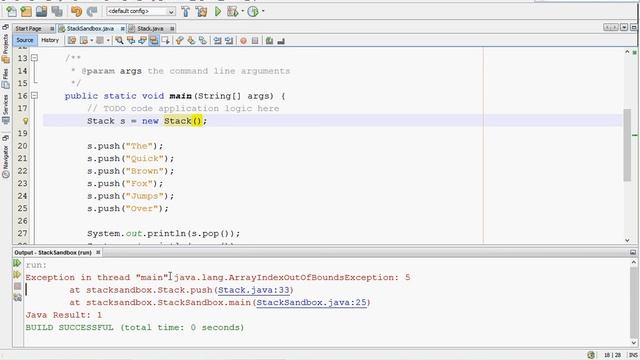640x360 pixels.
Task: Switch to the StackSandbox.java tab
Action: tap(90, 29)
